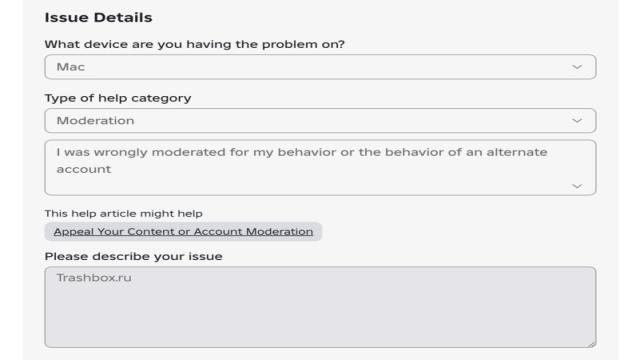Viewport: 640px width, 360px height.
Task: Click the chevron arrow in the Moderation field
Action: [577, 121]
